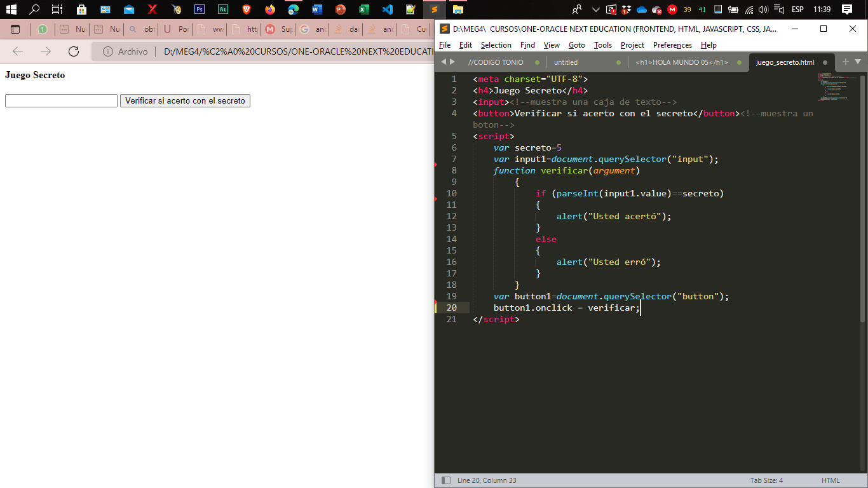Viewport: 868px width, 488px height.
Task: Click the 11:39 clock in the taskbar
Action: [x=822, y=10]
